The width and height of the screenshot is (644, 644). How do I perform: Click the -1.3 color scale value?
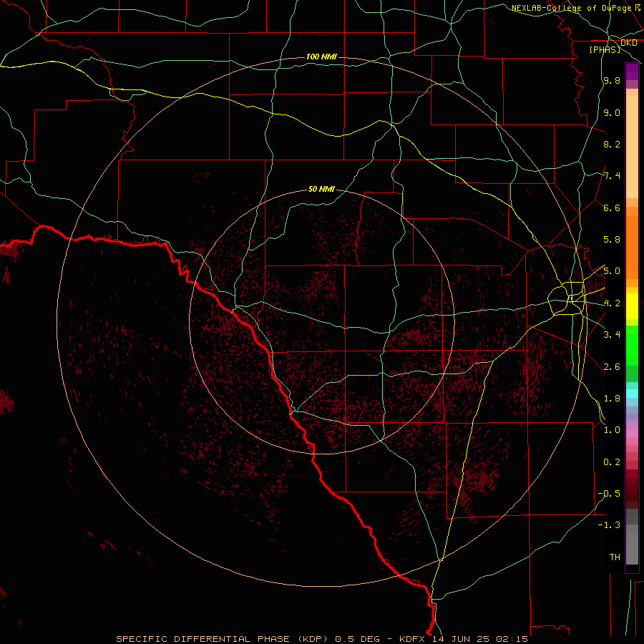click(609, 525)
